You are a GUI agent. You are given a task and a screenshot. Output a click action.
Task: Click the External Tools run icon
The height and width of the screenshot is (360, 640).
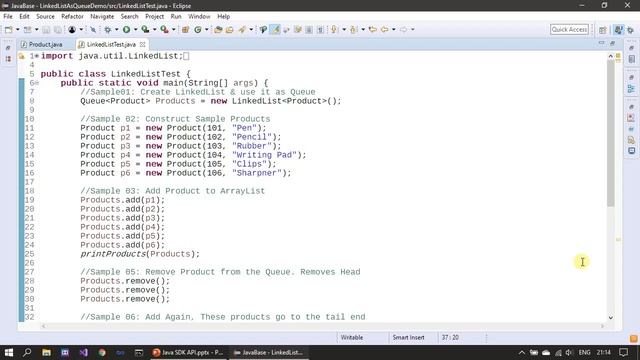point(164,29)
